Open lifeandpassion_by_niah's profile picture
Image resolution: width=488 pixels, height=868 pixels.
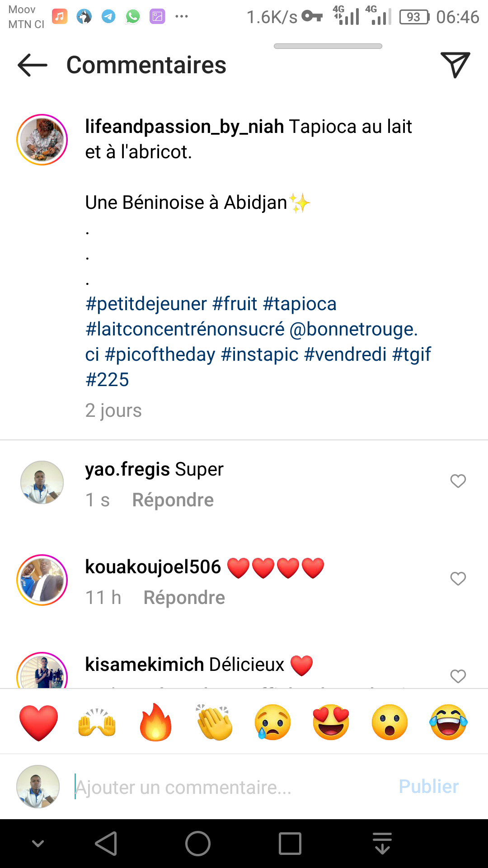pos(42,140)
